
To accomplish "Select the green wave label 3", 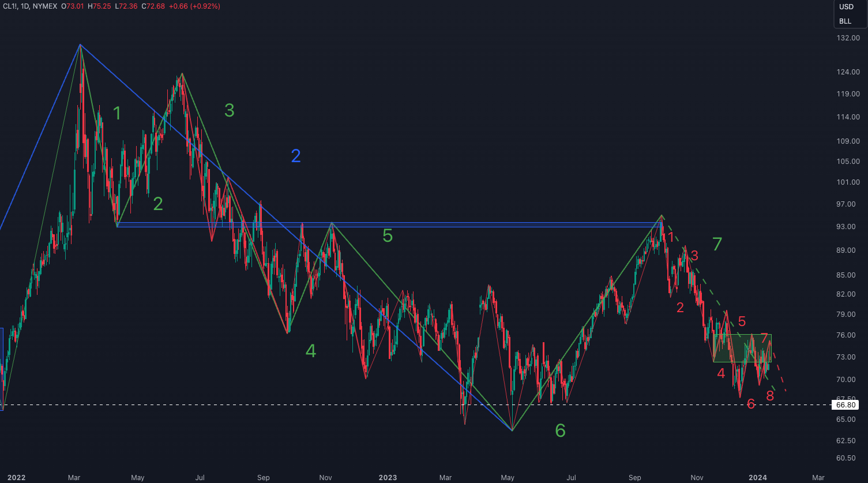I will pyautogui.click(x=229, y=111).
